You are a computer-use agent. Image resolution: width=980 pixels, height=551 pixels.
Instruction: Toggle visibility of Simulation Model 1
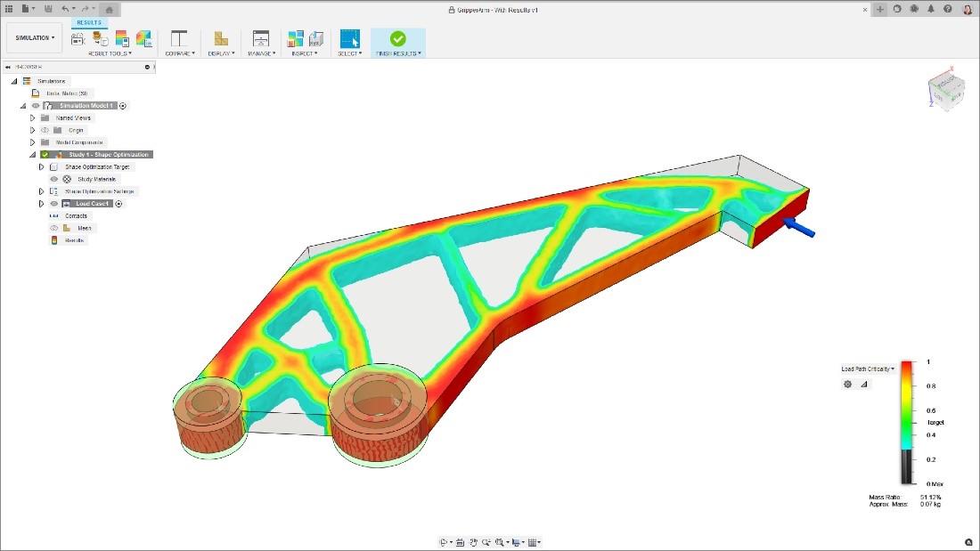[x=36, y=105]
